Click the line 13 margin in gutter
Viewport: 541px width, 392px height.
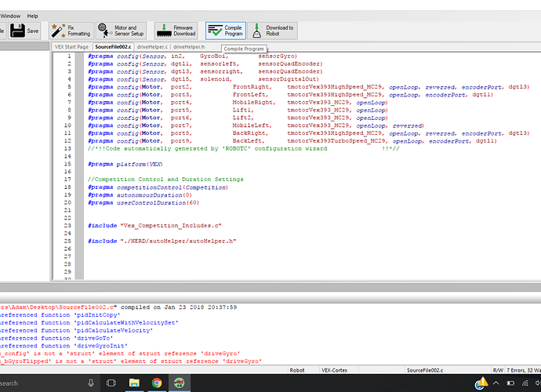[80, 148]
